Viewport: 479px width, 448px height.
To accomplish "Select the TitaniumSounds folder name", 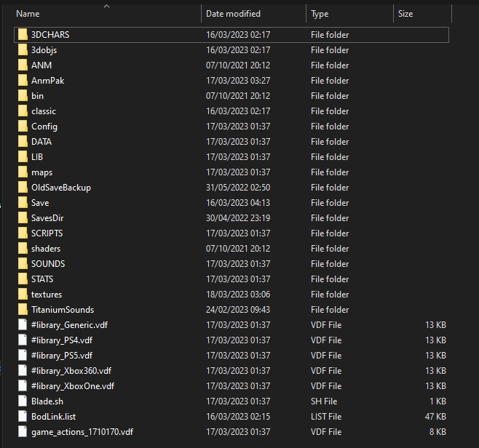I will (x=63, y=309).
